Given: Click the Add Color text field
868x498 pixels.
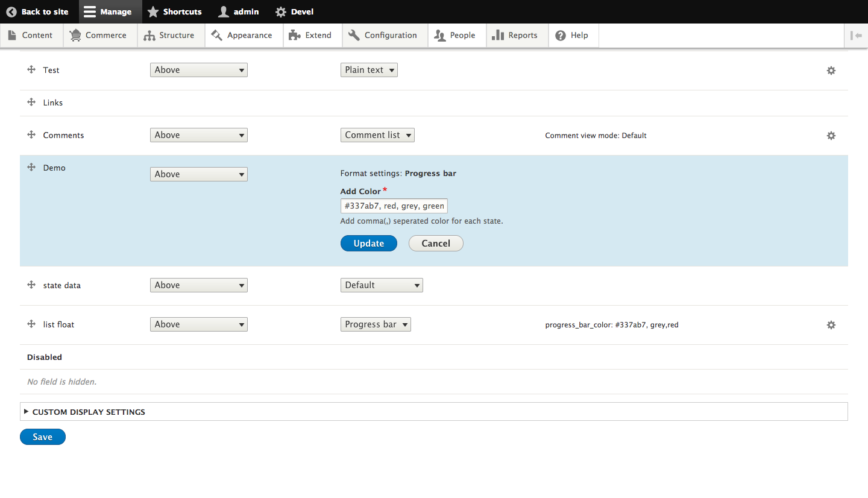Looking at the screenshot, I should [394, 206].
